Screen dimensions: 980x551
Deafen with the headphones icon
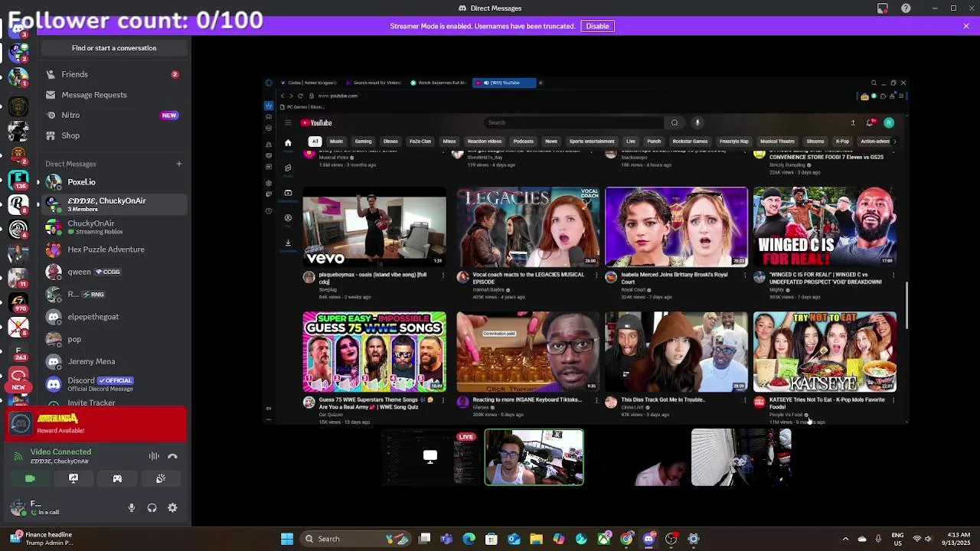152,507
